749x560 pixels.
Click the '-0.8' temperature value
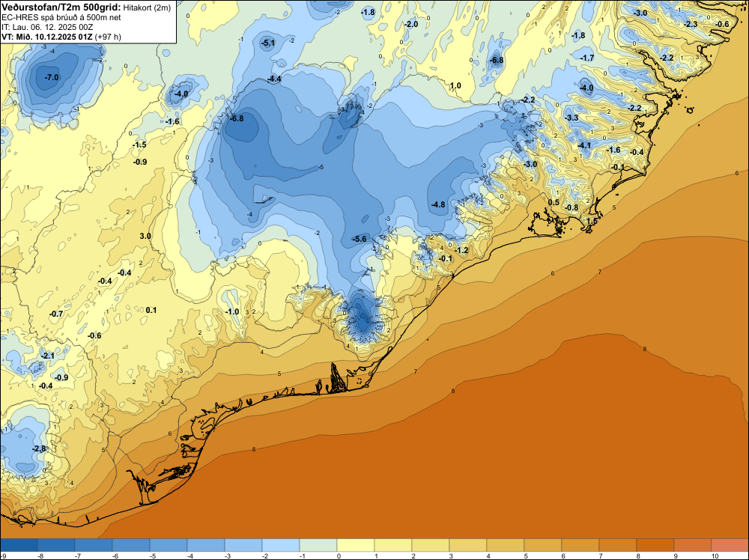click(571, 207)
